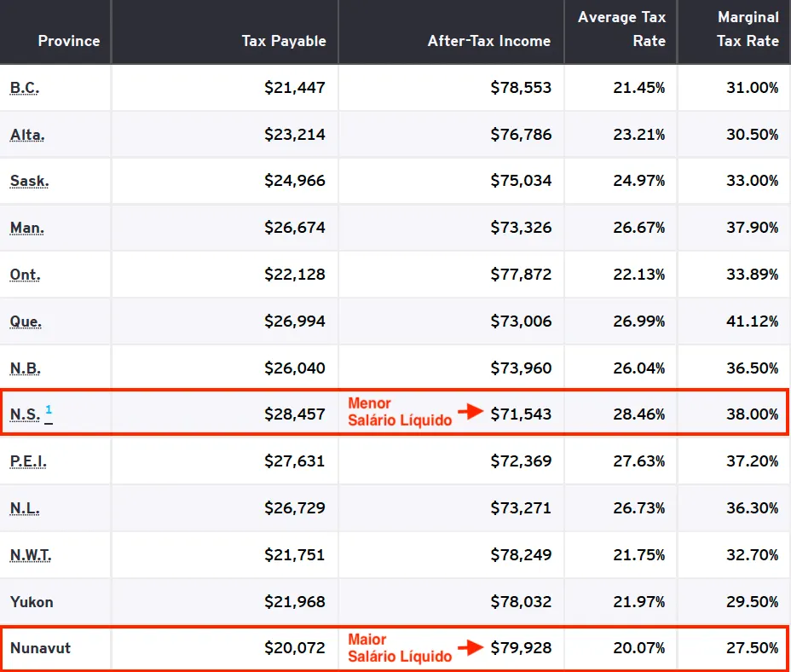The height and width of the screenshot is (672, 791).
Task: Click the Ont. province abbreviation
Action: point(26,275)
